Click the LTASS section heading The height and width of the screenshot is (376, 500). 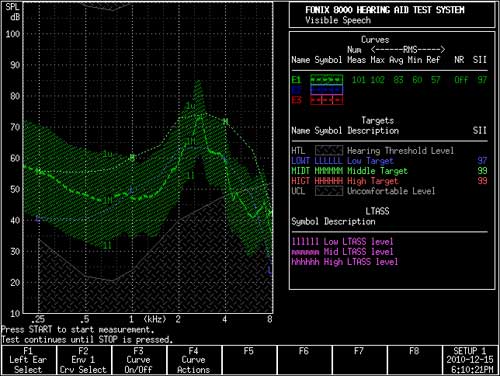(x=377, y=211)
